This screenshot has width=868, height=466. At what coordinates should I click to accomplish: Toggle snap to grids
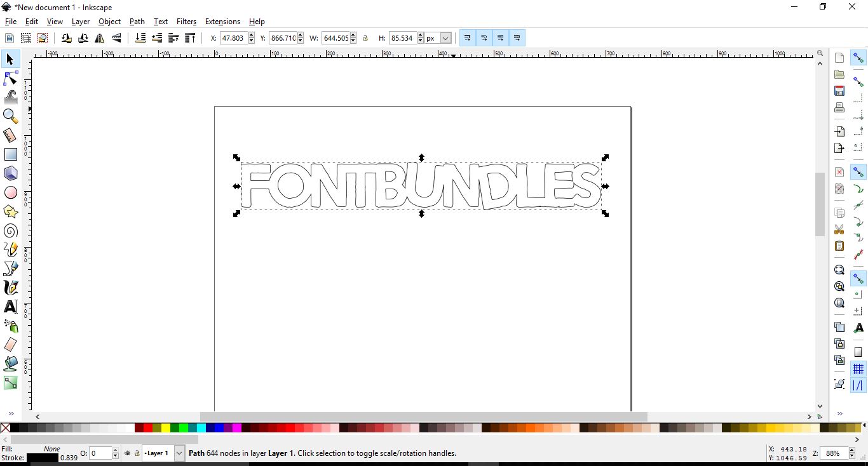pyautogui.click(x=858, y=369)
